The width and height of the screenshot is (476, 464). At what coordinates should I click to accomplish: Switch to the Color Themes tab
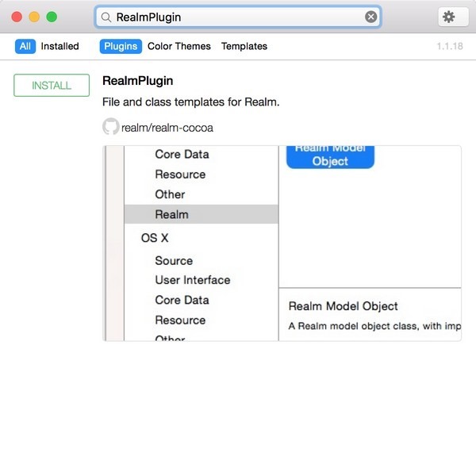tap(179, 46)
